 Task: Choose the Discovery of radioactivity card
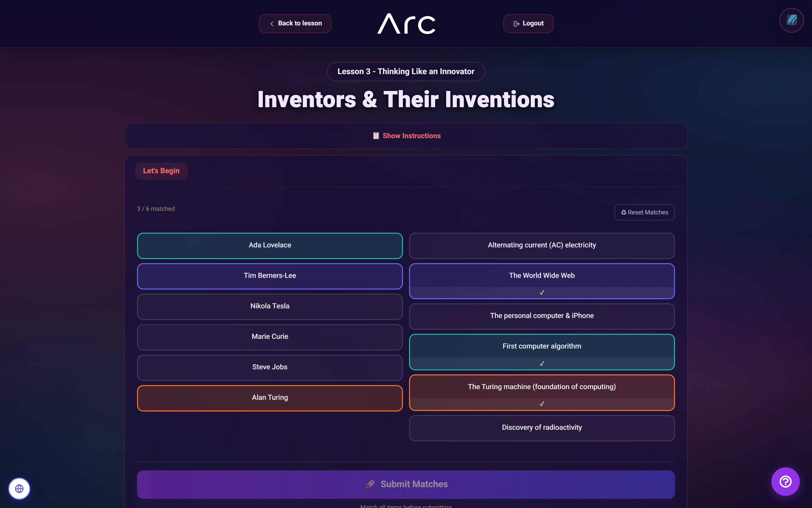[542, 428]
